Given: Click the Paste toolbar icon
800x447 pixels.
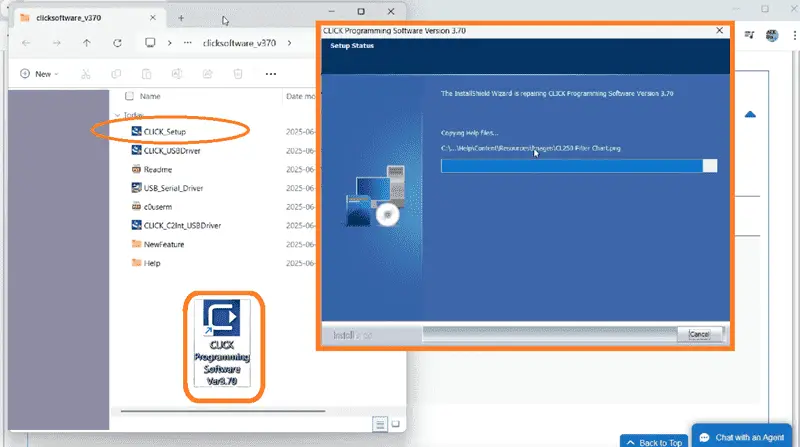Looking at the screenshot, I should pos(146,74).
